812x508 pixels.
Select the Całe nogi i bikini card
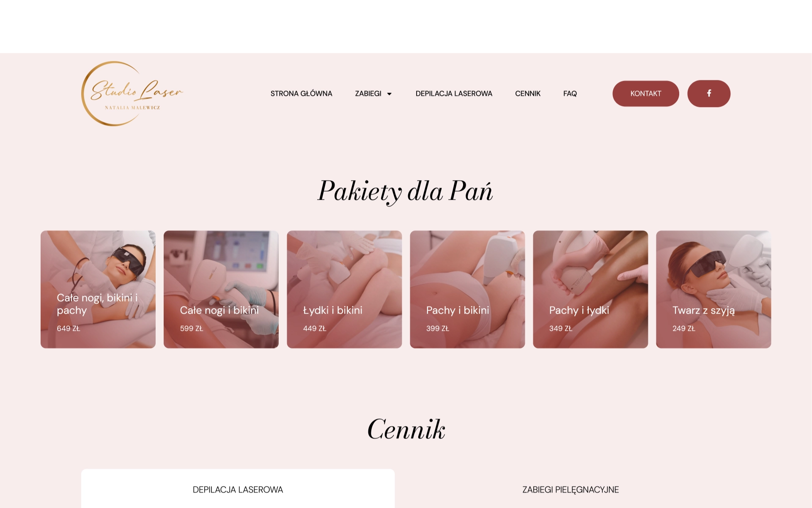tap(221, 290)
